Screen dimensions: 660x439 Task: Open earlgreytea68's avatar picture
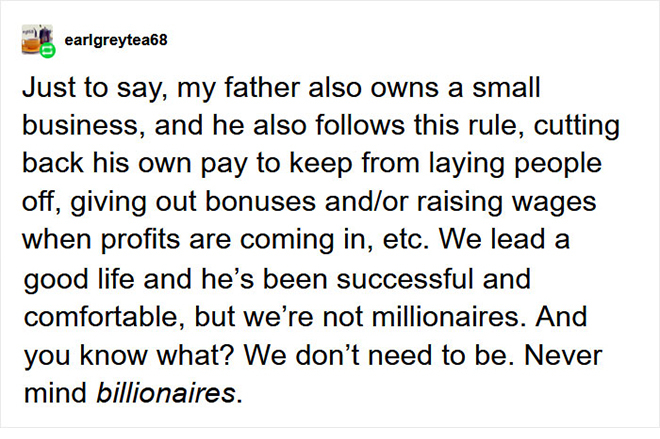click(x=37, y=39)
